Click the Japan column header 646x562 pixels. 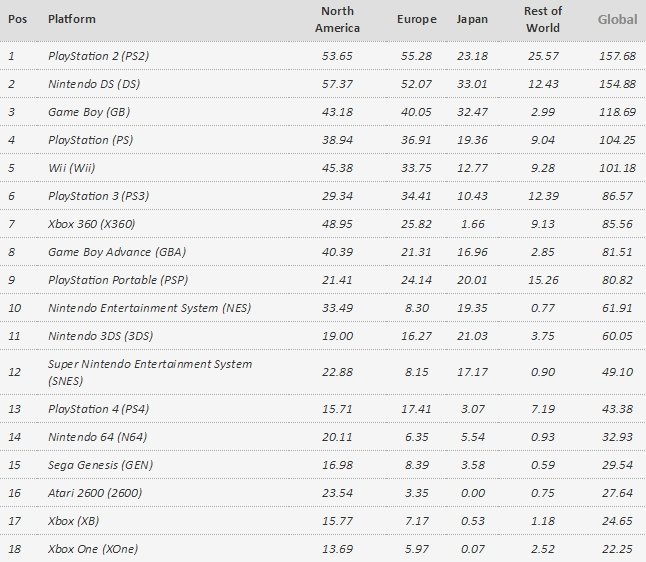pos(472,19)
